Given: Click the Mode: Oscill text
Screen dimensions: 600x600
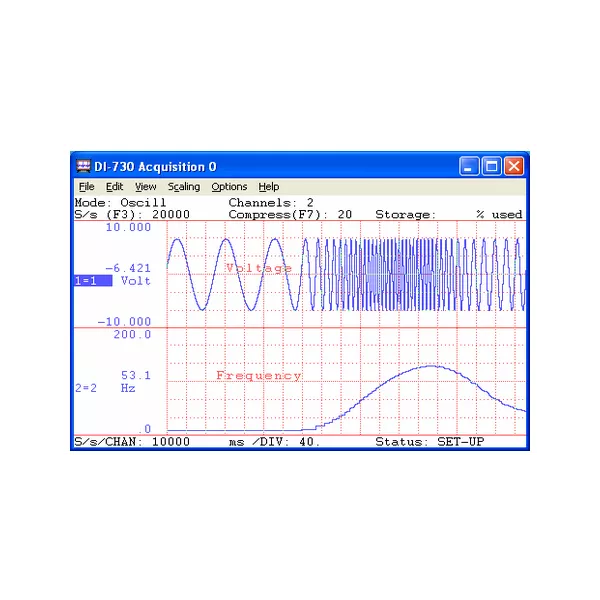Looking at the screenshot, I should pyautogui.click(x=121, y=203).
